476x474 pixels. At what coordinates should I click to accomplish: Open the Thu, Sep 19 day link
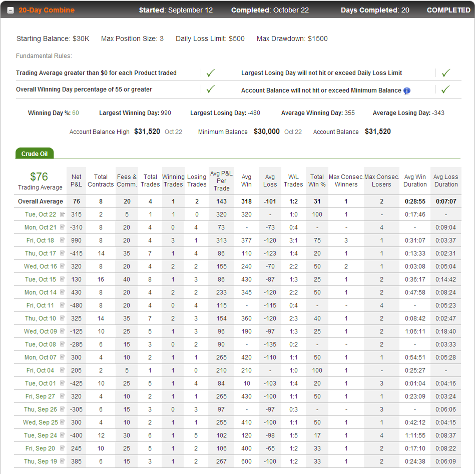click(41, 461)
